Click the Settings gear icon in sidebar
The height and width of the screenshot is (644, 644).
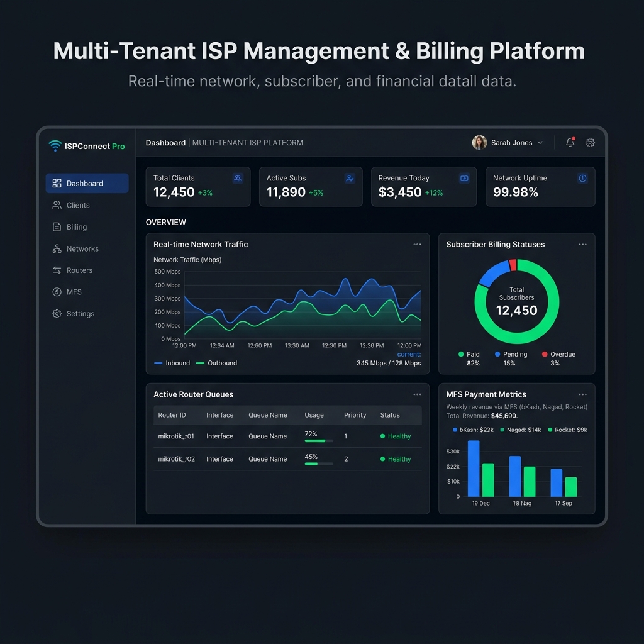click(x=57, y=314)
